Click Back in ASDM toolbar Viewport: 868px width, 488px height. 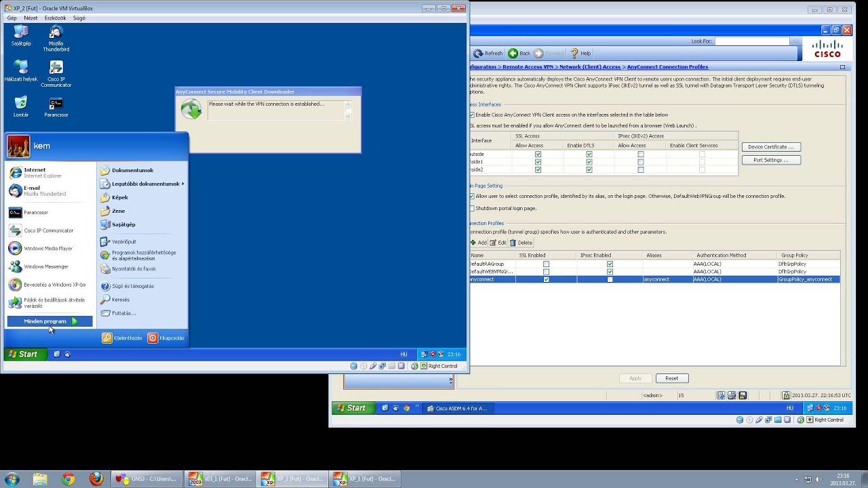(x=519, y=54)
